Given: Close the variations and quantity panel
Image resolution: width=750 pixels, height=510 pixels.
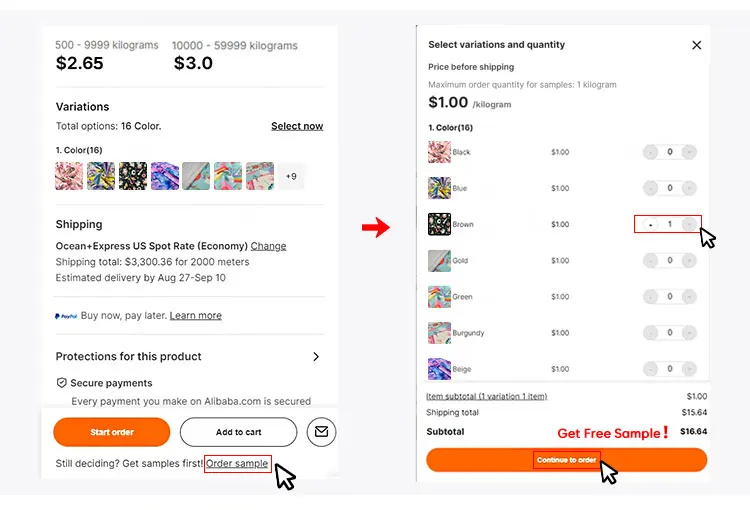Looking at the screenshot, I should [697, 45].
